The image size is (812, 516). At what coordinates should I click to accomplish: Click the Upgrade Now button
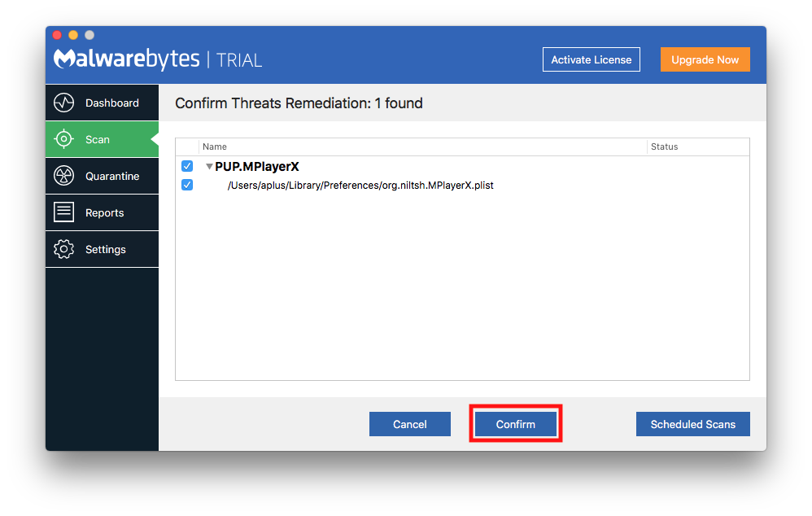pyautogui.click(x=705, y=59)
